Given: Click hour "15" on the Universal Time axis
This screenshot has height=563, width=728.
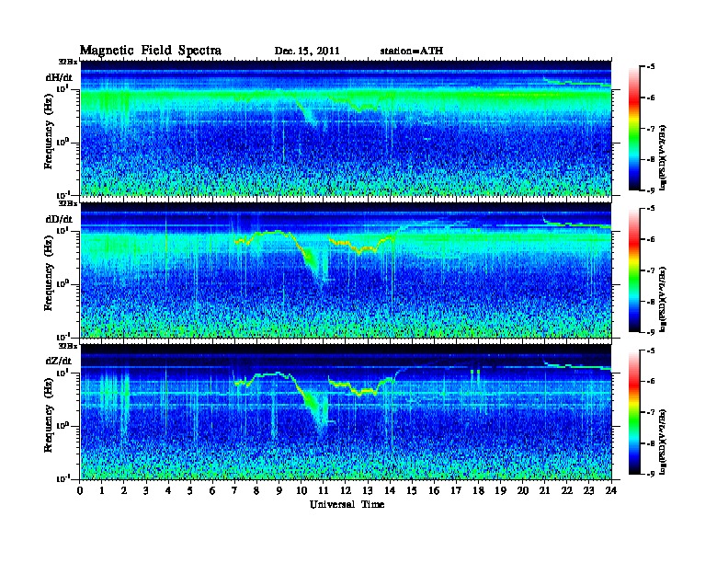Looking at the screenshot, I should pos(412,491).
